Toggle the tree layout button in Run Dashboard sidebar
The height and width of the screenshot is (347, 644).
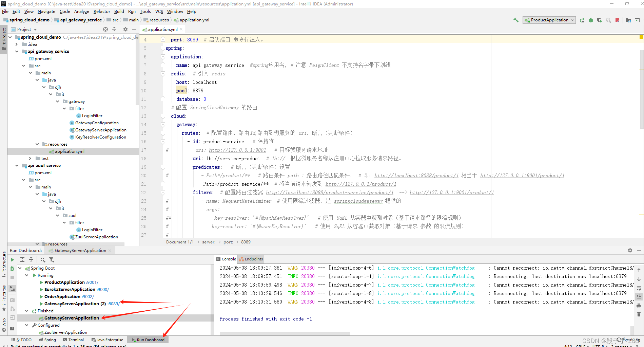pos(12,289)
